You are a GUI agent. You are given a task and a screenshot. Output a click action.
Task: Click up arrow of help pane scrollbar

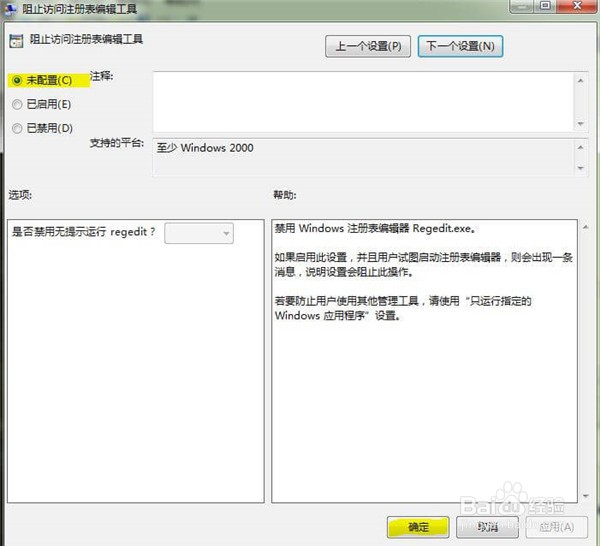click(585, 227)
